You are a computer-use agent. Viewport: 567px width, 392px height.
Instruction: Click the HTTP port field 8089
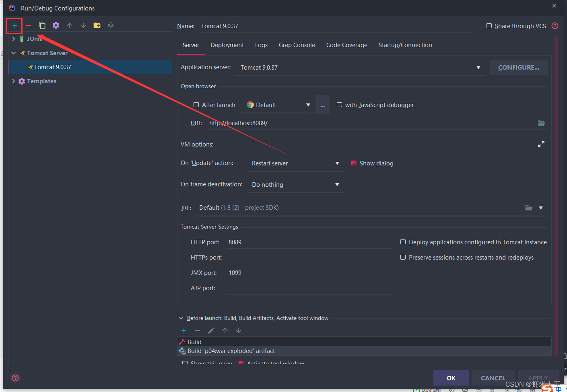[309, 242]
